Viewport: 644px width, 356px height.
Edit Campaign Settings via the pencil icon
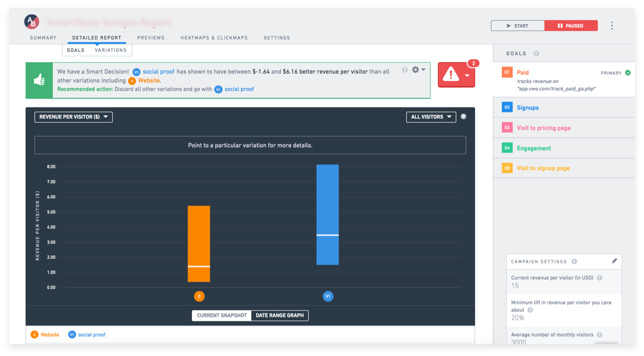click(x=614, y=261)
